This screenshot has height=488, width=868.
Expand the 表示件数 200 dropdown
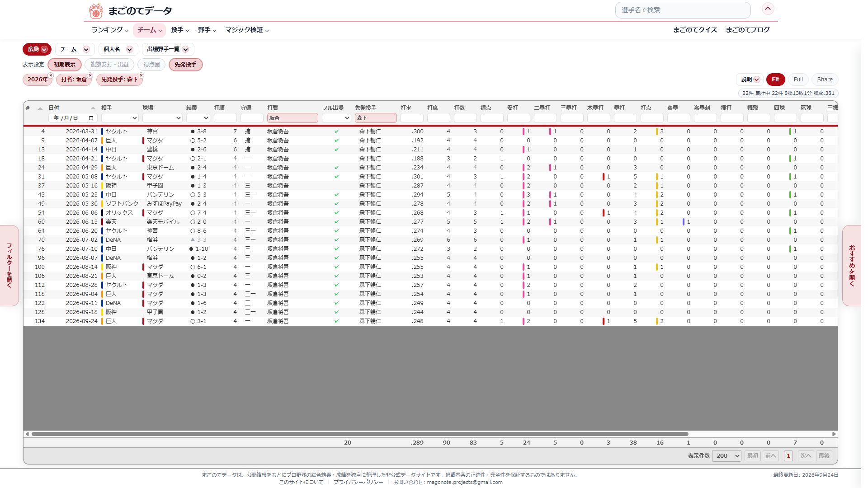pyautogui.click(x=727, y=455)
